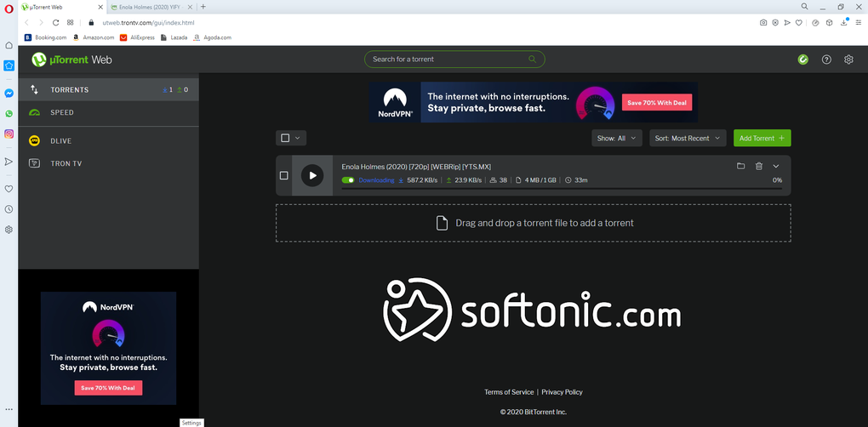Screen dimensions: 868x427
Task: Click the address bar URL
Action: tap(148, 23)
